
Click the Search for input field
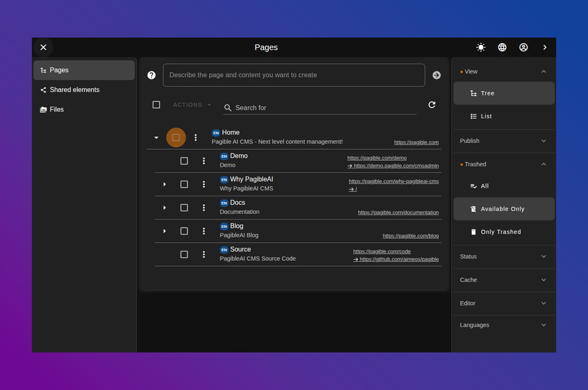point(324,108)
